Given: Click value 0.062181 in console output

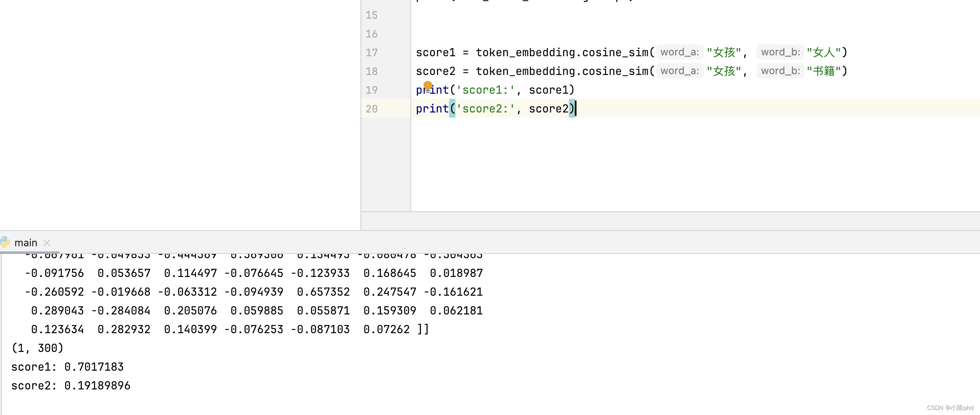Looking at the screenshot, I should pyautogui.click(x=456, y=311).
